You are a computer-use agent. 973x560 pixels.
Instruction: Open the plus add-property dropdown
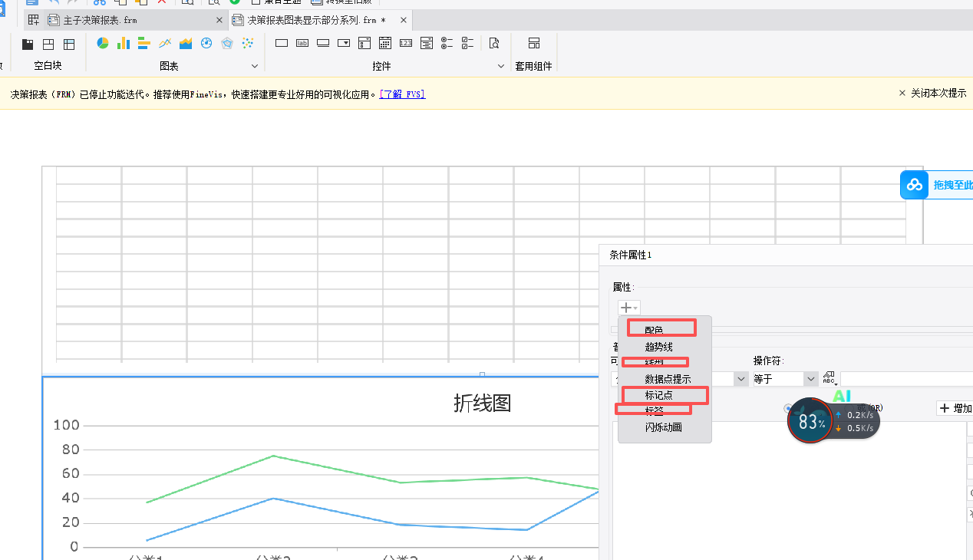628,308
